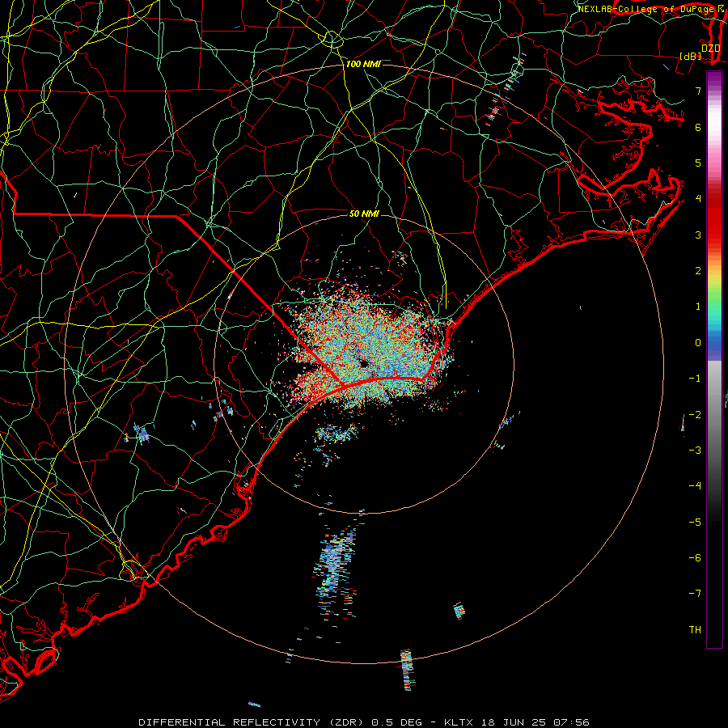Click the black radar site dot at center
The image size is (728, 728).
[x=364, y=363]
